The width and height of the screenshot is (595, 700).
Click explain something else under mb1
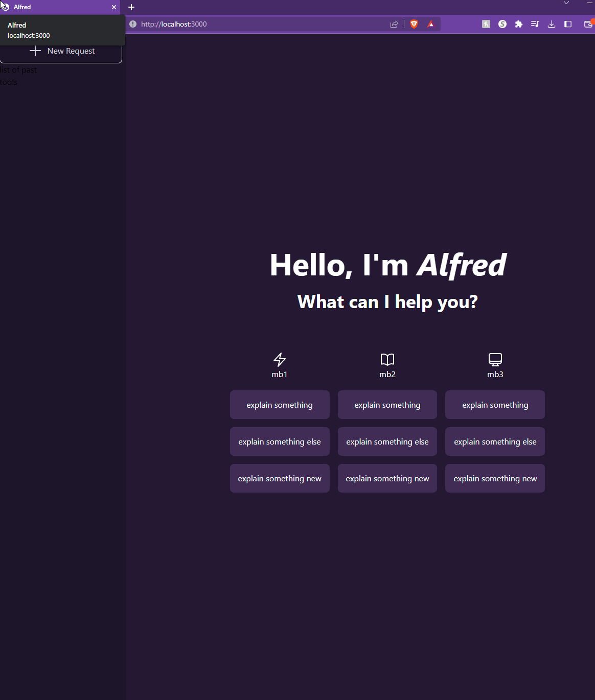click(x=280, y=441)
